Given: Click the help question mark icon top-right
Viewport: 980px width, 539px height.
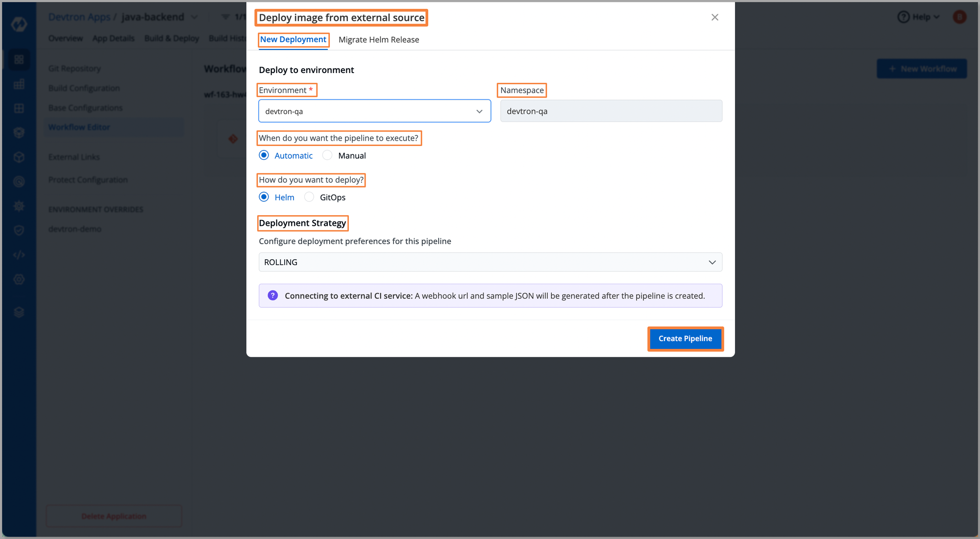Looking at the screenshot, I should coord(904,17).
